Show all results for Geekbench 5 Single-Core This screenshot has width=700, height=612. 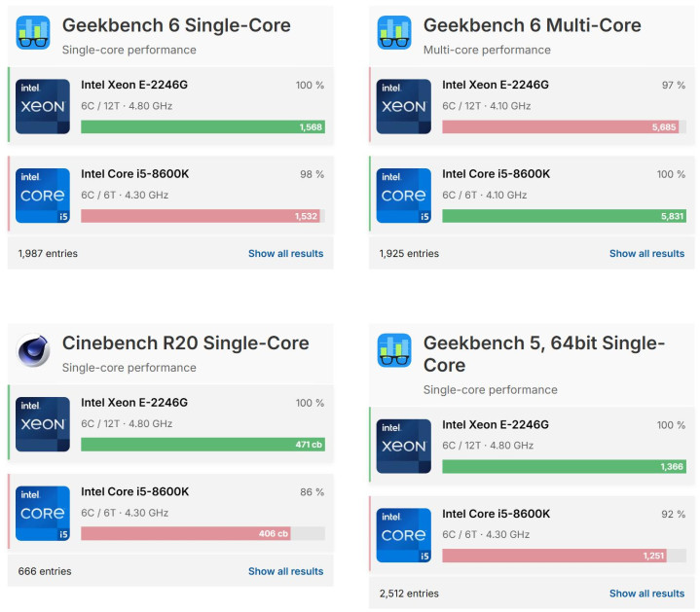[646, 594]
